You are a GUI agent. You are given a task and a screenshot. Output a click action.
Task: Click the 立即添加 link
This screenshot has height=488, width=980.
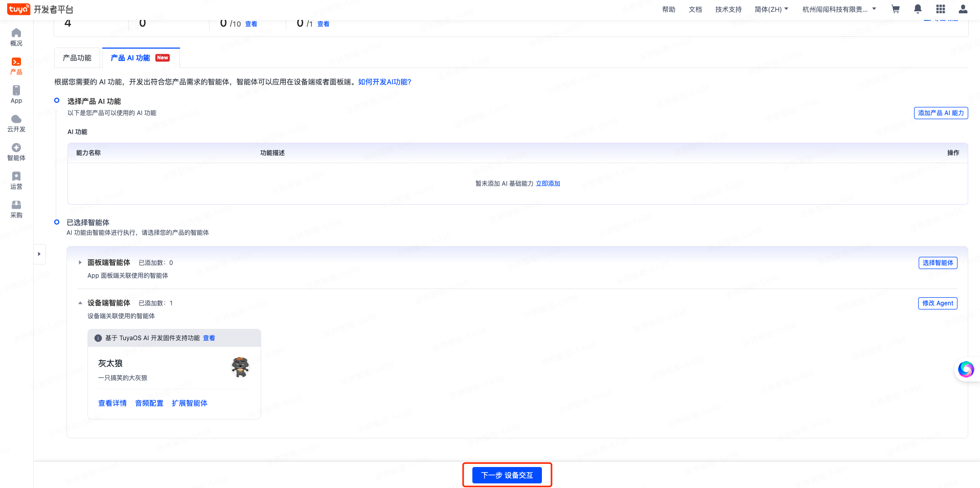tap(548, 184)
